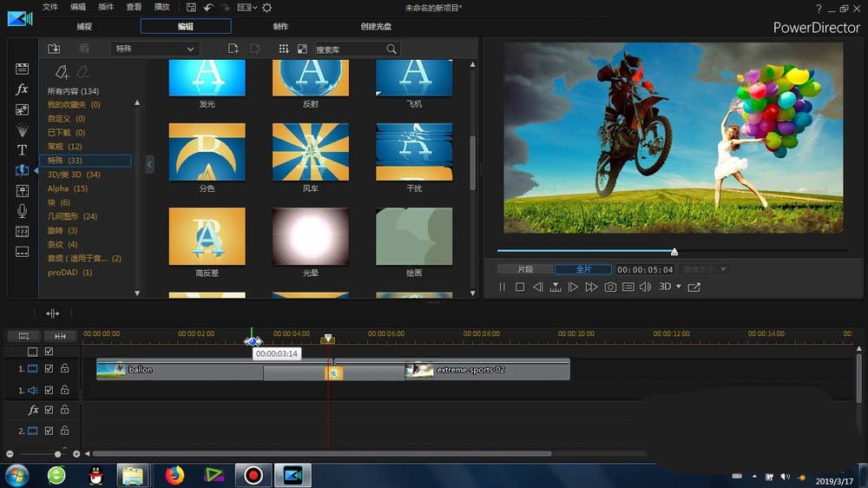
Task: Open the PiP Objects Room icon
Action: point(23,109)
